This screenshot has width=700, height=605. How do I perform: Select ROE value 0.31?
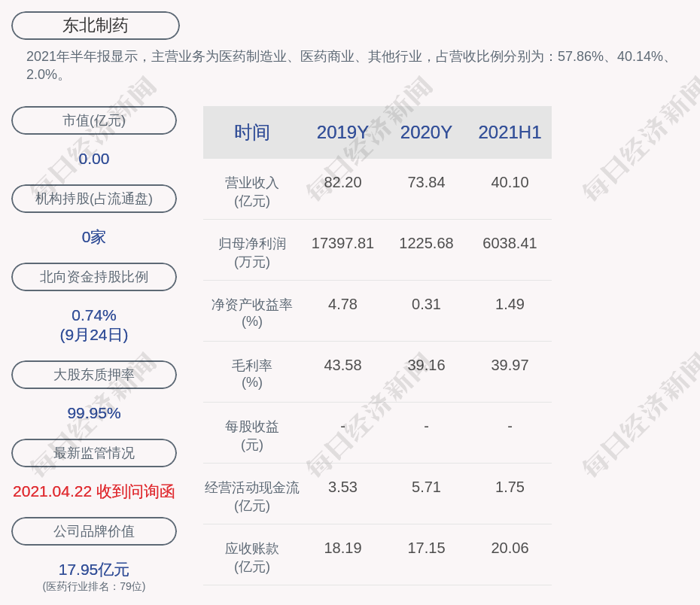click(426, 304)
